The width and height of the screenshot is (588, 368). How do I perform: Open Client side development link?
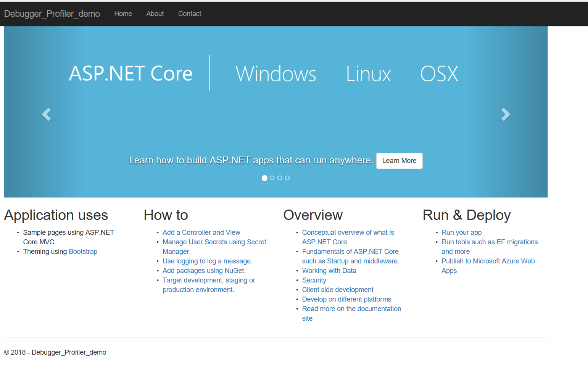338,290
